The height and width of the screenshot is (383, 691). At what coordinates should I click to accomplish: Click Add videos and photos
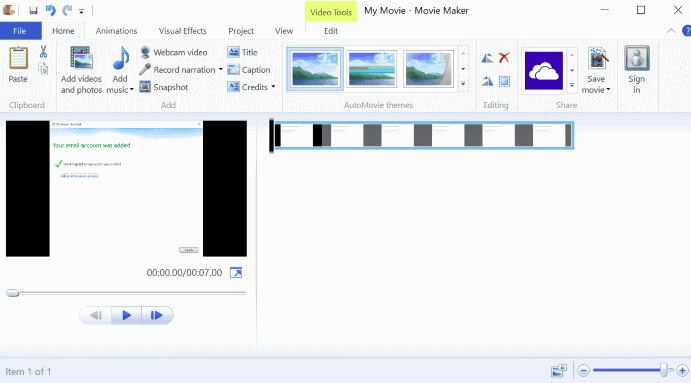tap(81, 71)
